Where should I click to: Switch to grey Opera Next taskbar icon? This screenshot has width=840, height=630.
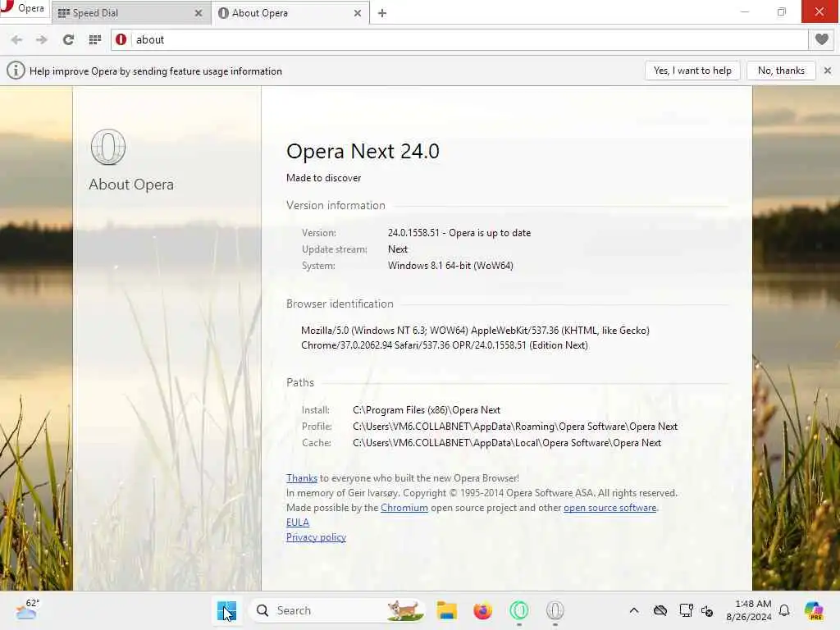point(555,610)
